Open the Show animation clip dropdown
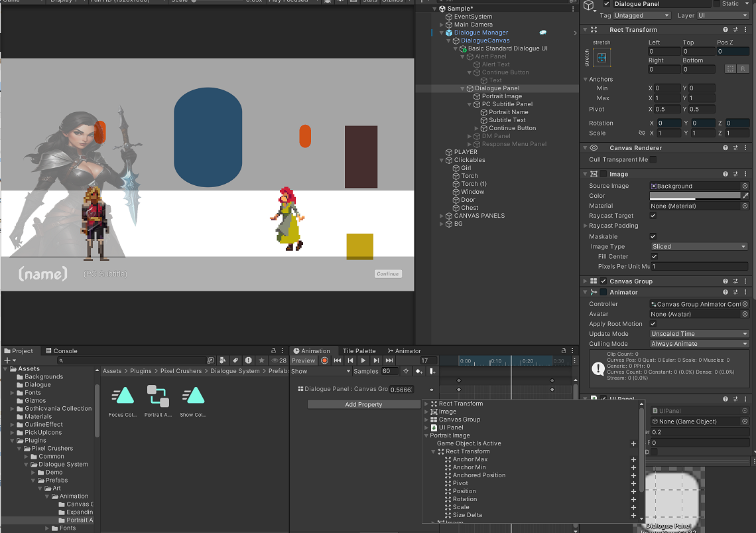 coord(320,371)
